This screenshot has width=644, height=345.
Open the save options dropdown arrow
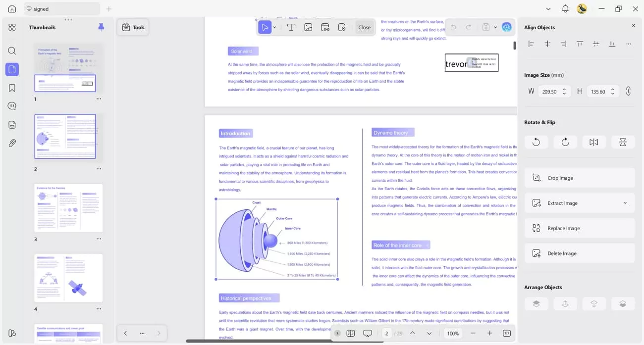[495, 27]
